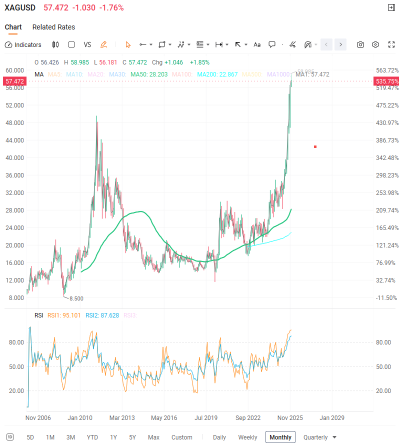Image resolution: width=399 pixels, height=444 pixels.
Task: Select the orange cursor pointer tool
Action: (128, 45)
